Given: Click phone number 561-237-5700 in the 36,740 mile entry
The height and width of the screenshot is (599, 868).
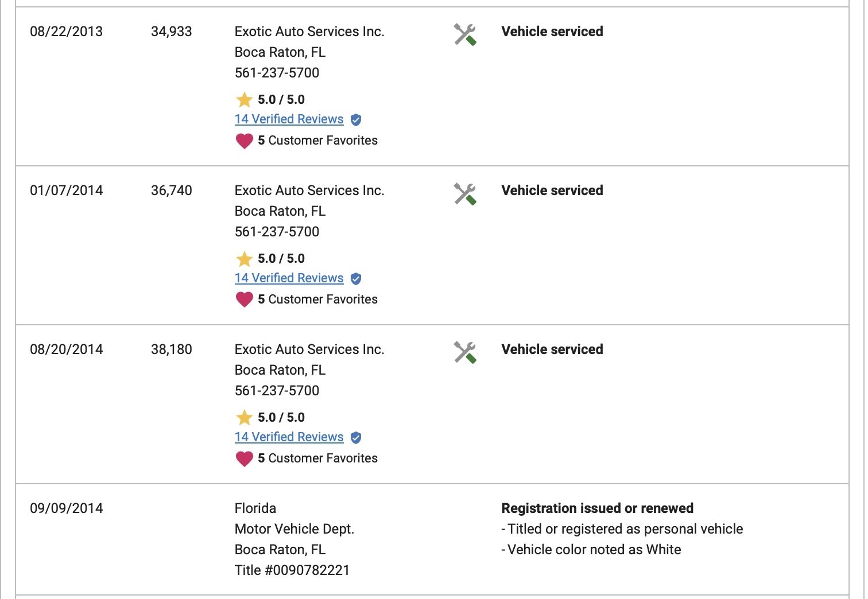Looking at the screenshot, I should click(x=277, y=232).
